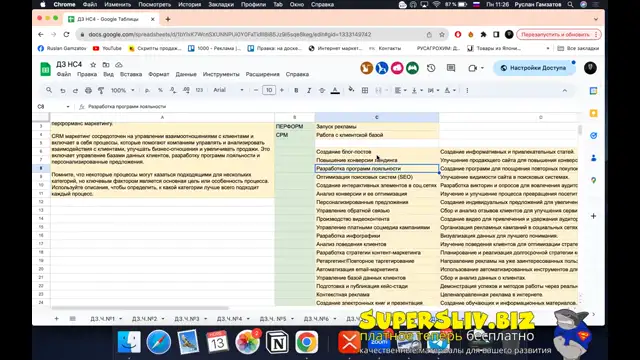This screenshot has width=640, height=360.
Task: Increase decimal places button
Action: (186, 90)
